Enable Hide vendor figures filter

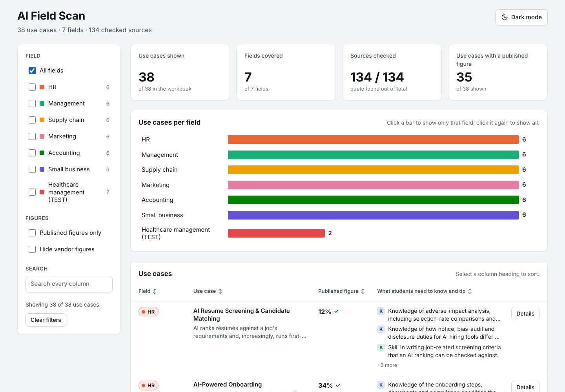coord(32,249)
